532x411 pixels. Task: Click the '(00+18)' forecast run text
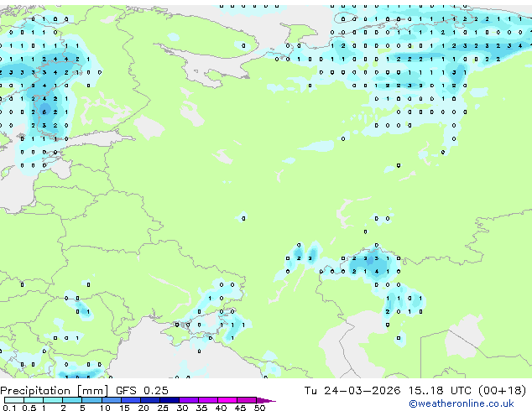coord(502,391)
